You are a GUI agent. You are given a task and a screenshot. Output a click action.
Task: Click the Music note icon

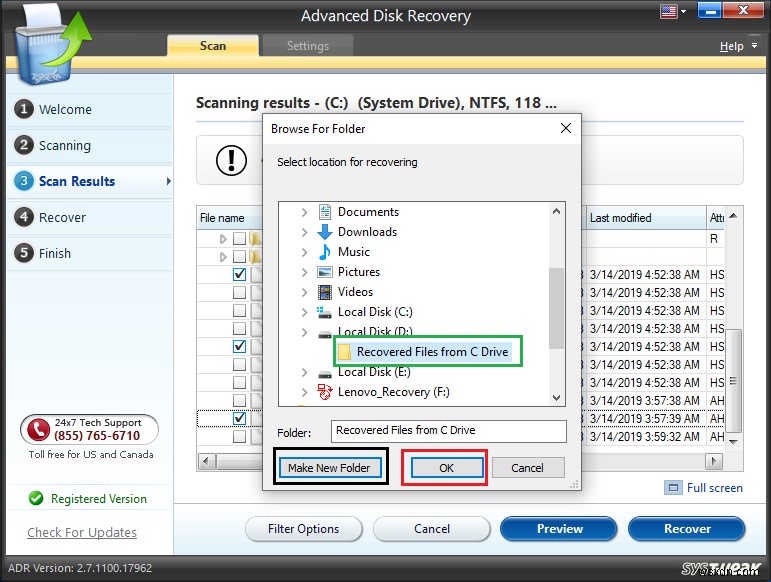[325, 252]
